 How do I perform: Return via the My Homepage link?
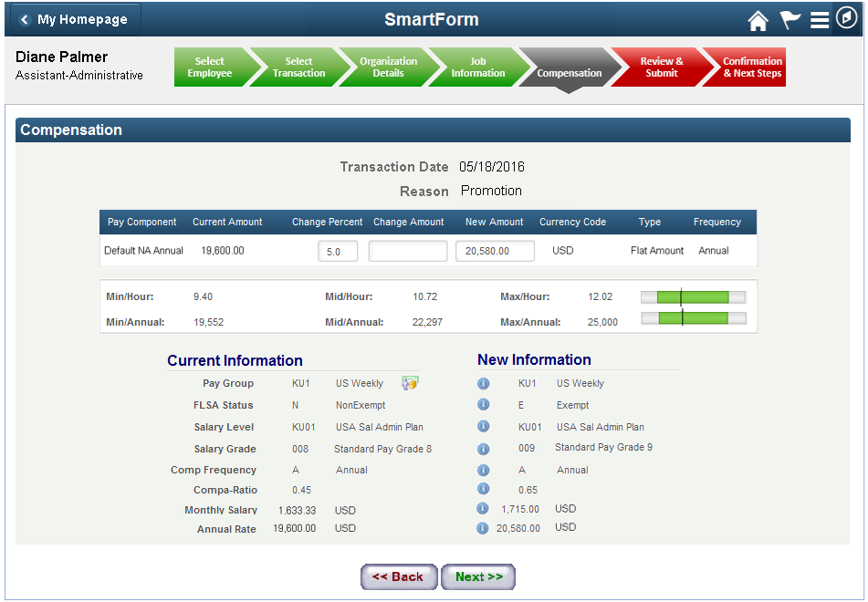tap(73, 18)
